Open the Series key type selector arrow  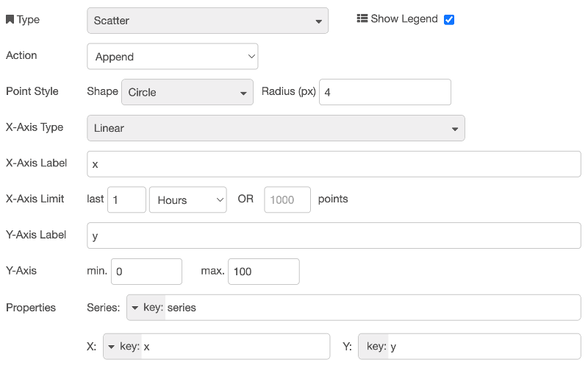pos(135,308)
